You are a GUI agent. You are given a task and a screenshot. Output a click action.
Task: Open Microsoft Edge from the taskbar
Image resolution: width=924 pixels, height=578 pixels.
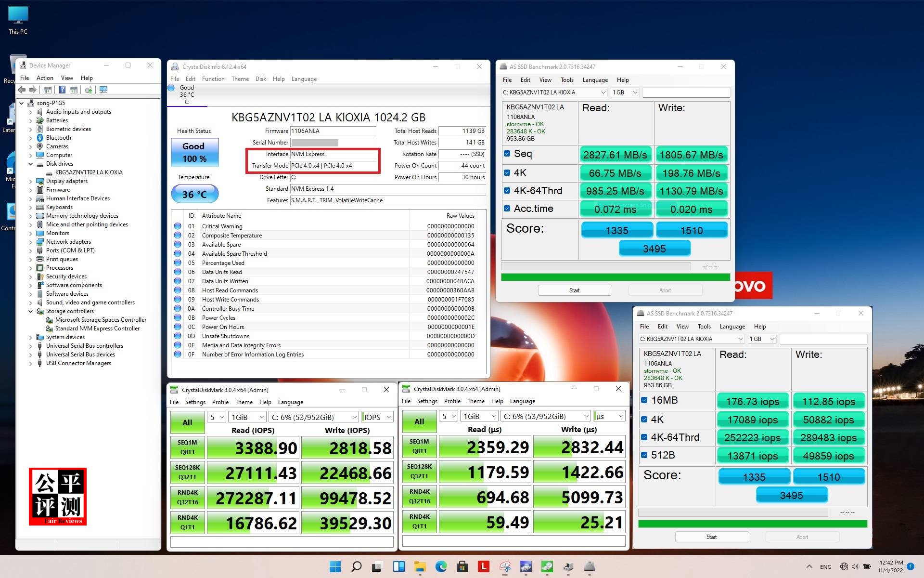click(x=441, y=566)
